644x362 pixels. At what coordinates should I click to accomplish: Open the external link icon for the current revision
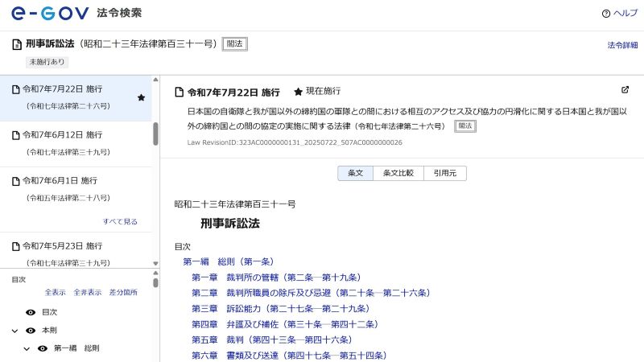point(625,90)
